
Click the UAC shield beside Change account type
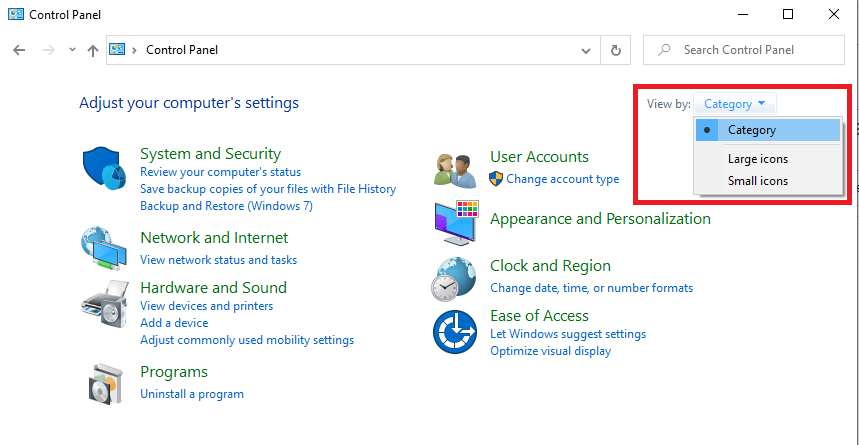click(x=496, y=179)
